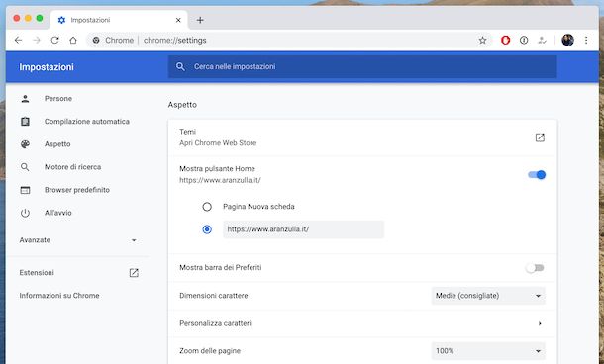Open the Opera red extension icon
Screen dimensions: 604x364
click(x=505, y=40)
